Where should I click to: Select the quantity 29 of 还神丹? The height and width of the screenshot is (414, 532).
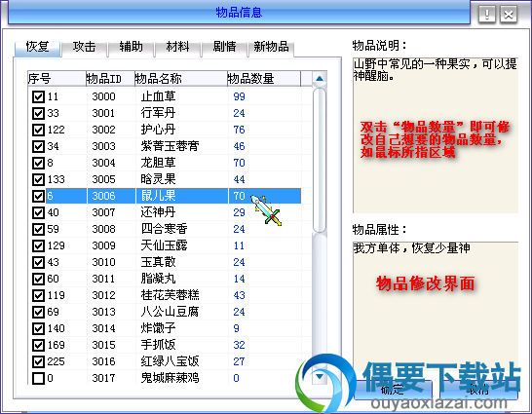239,212
